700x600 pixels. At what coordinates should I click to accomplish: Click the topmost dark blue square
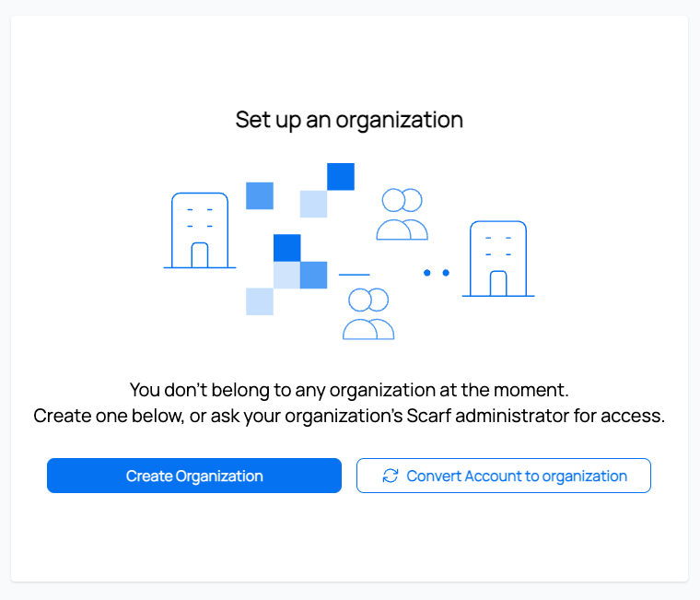(341, 177)
